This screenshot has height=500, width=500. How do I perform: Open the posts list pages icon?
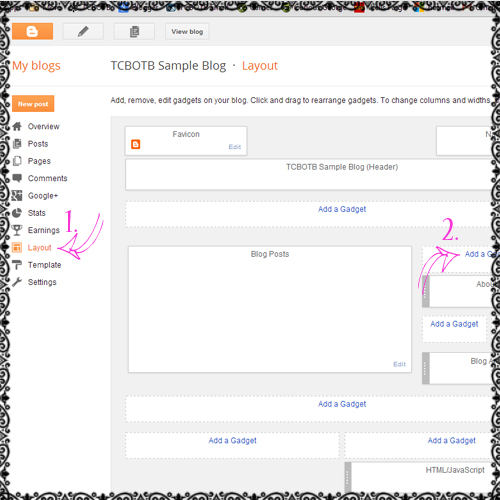[134, 31]
